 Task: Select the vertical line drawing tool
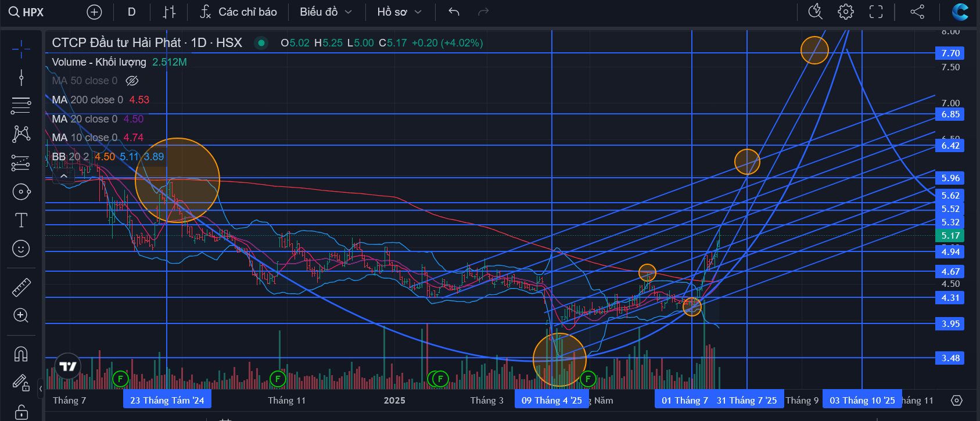point(21,77)
